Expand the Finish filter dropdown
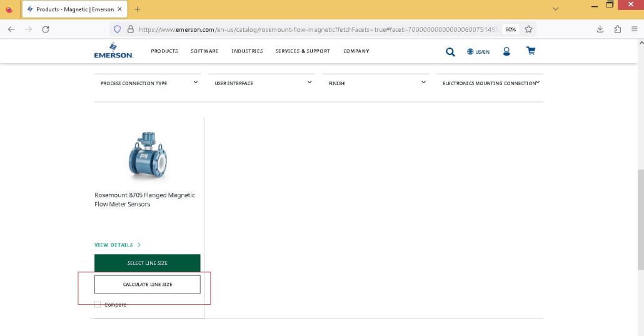 click(376, 83)
